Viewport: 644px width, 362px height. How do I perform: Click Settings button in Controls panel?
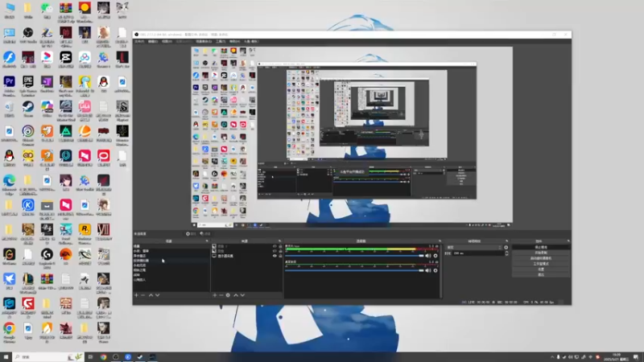[x=541, y=269]
